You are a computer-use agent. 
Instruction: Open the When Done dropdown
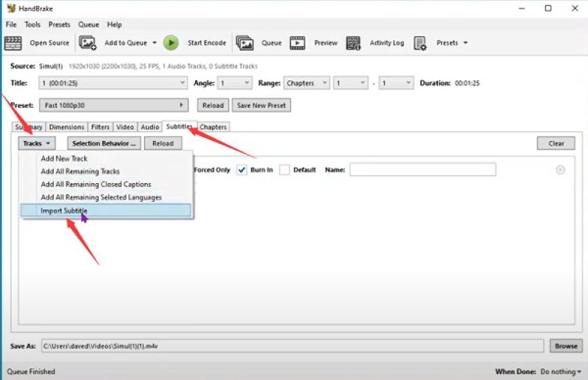pyautogui.click(x=561, y=372)
